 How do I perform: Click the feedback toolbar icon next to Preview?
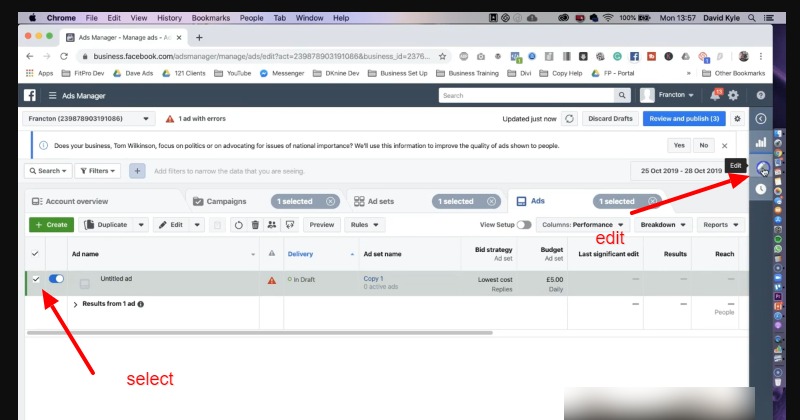coord(290,225)
